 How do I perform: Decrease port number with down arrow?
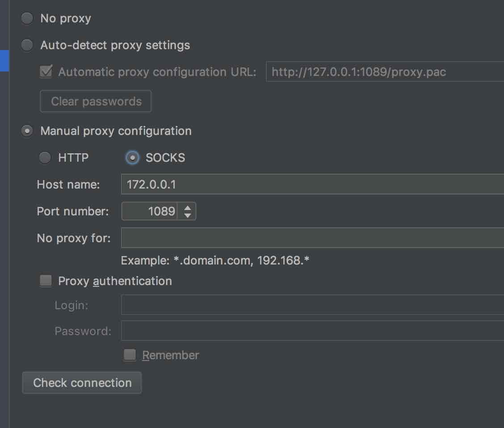[x=187, y=215]
